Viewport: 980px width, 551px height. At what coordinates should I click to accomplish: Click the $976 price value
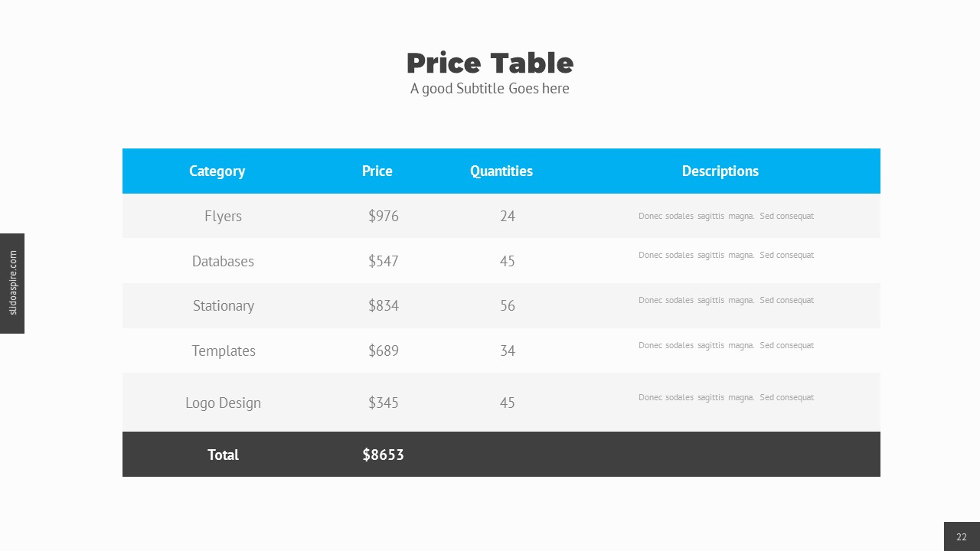384,216
